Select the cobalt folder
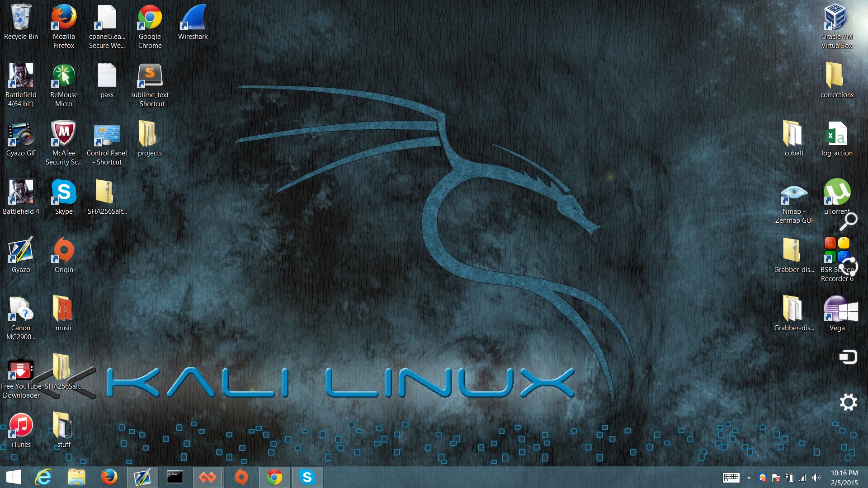Screen dimensions: 868x488 click(794, 139)
